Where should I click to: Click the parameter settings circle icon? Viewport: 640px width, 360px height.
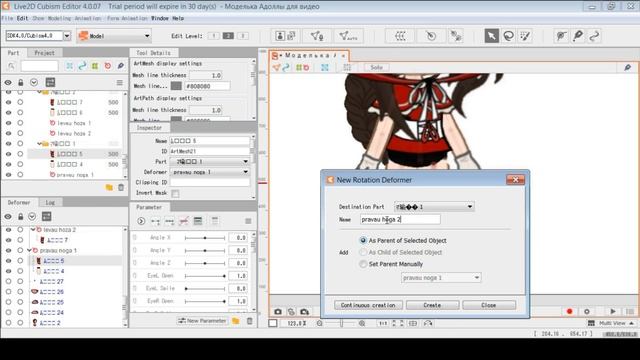pos(141,221)
